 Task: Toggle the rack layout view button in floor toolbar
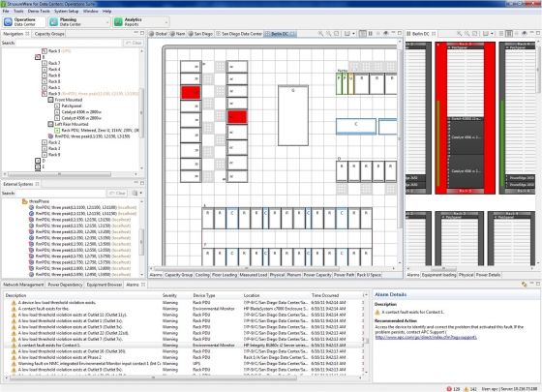[371, 34]
